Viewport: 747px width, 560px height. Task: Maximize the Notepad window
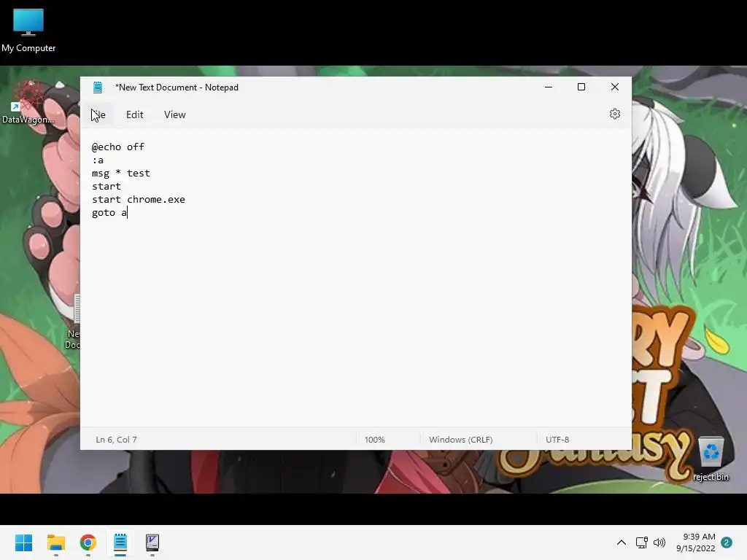(x=581, y=87)
